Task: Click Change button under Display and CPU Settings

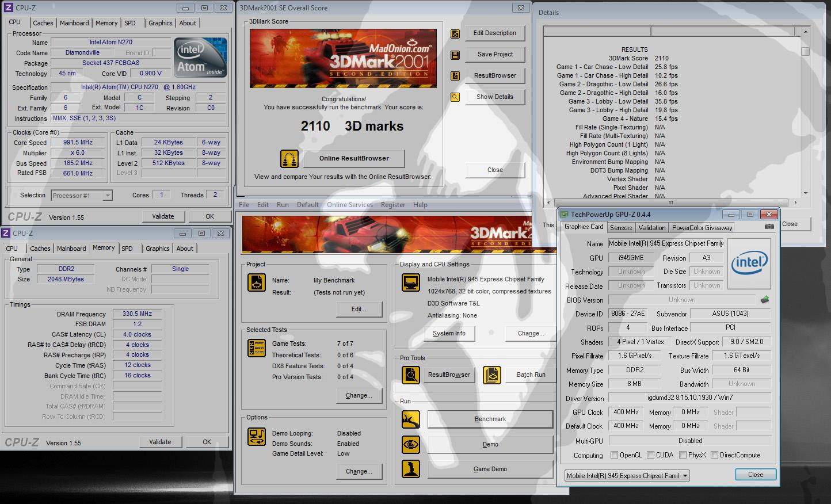Action: coord(531,334)
